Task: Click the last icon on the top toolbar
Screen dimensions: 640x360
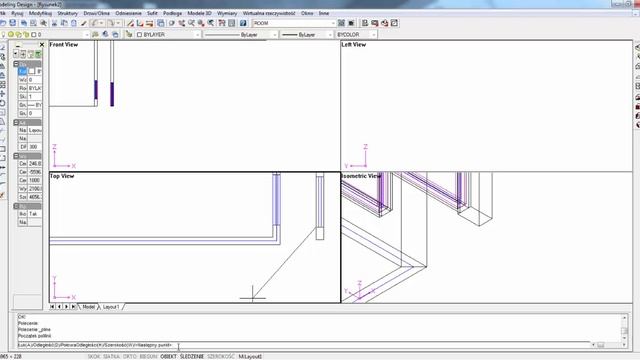Action: pyautogui.click(x=394, y=23)
